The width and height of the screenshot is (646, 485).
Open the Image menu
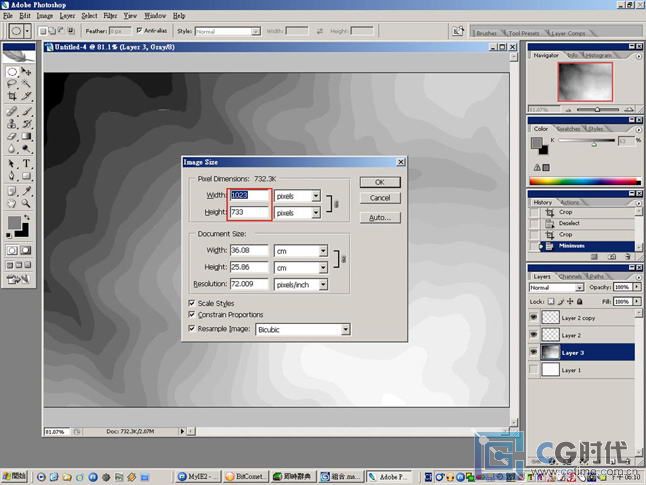click(44, 16)
